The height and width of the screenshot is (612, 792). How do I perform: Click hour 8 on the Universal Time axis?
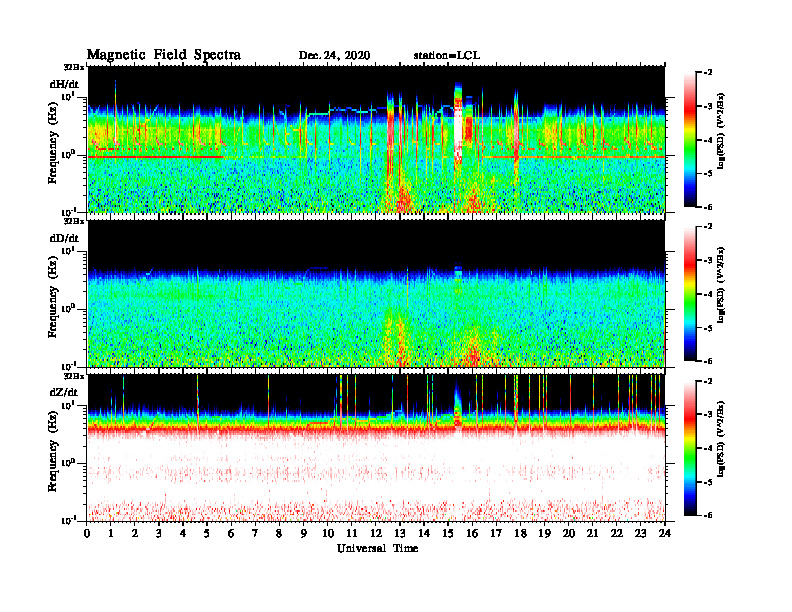pyautogui.click(x=279, y=534)
